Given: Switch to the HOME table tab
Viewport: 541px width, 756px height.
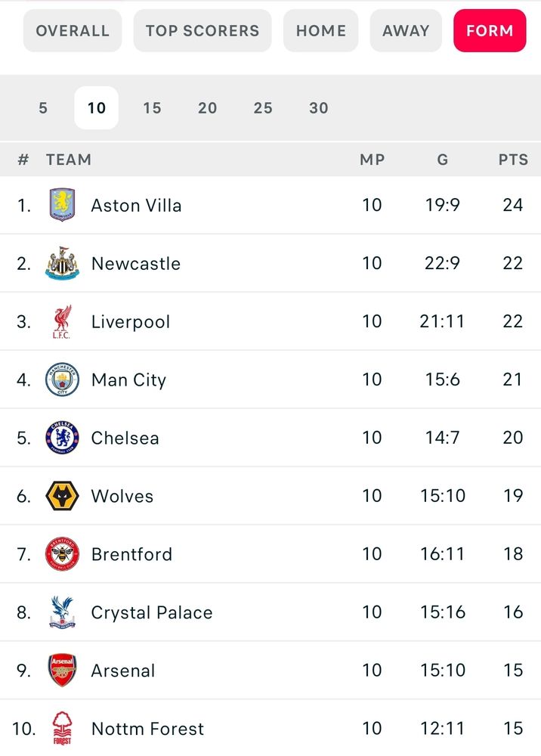Looking at the screenshot, I should pos(321,30).
